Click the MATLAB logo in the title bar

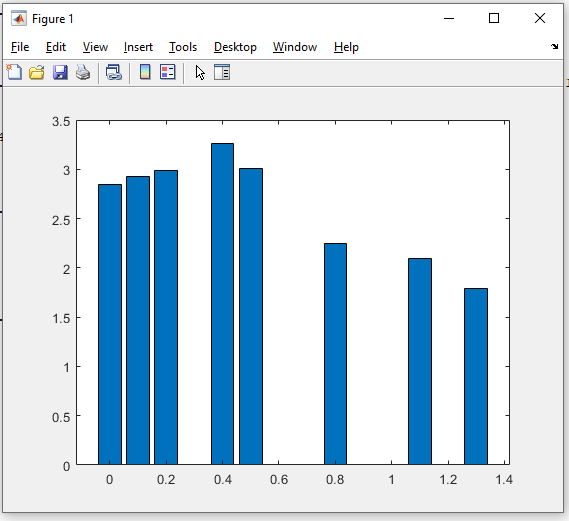19,19
